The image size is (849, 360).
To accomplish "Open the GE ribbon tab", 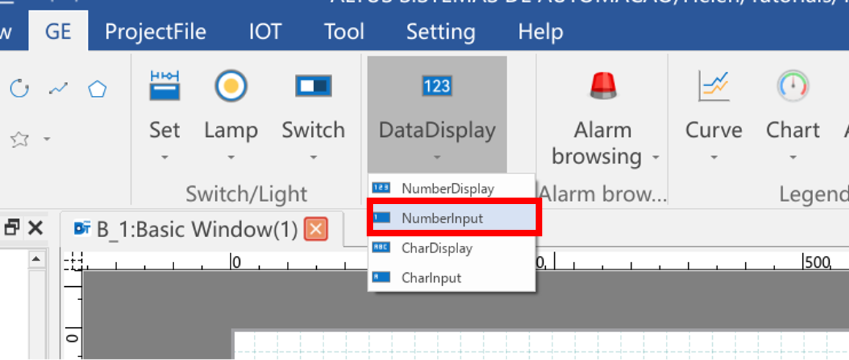I will [58, 32].
